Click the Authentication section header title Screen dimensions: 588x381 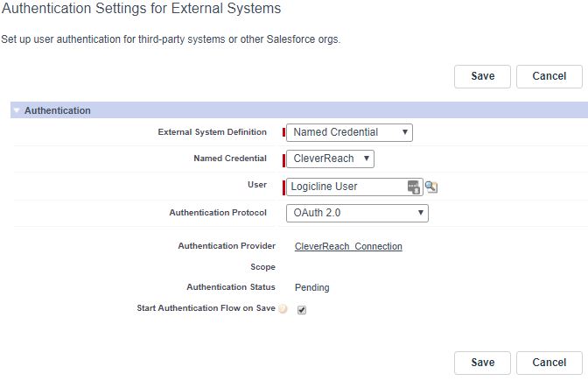coord(58,110)
